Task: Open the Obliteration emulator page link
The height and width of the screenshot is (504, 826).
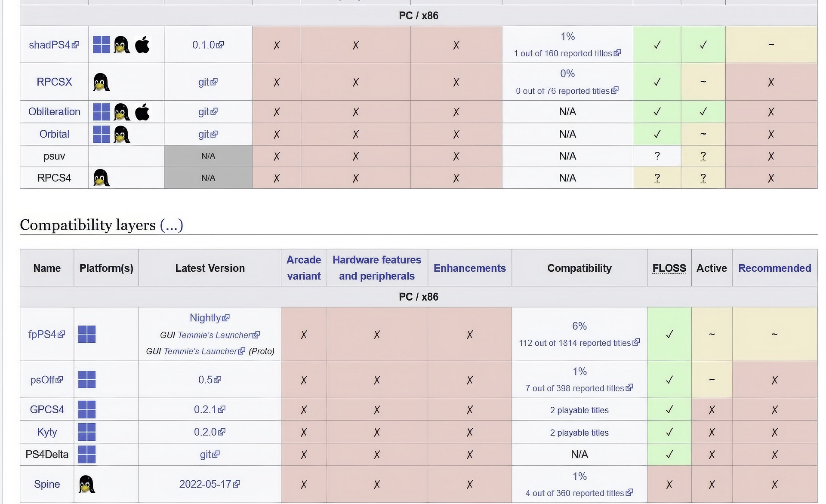Action: 54,112
